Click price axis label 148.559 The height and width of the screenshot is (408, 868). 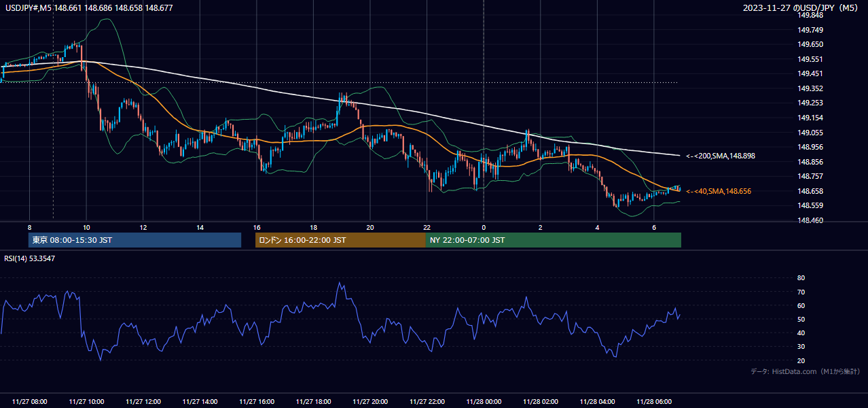[811, 205]
